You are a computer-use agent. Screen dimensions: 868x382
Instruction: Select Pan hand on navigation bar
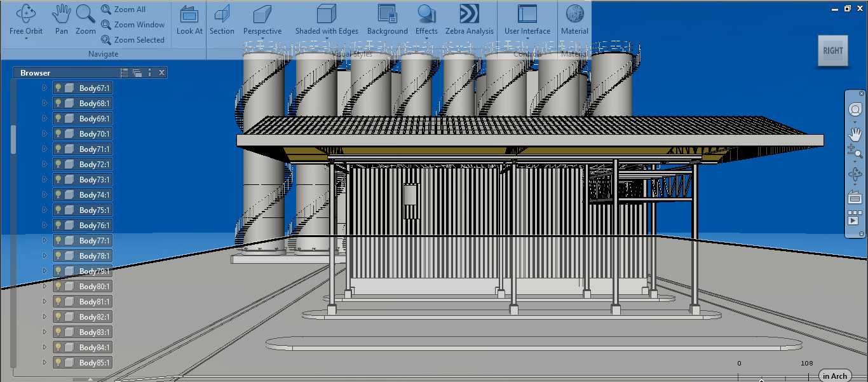pyautogui.click(x=855, y=134)
